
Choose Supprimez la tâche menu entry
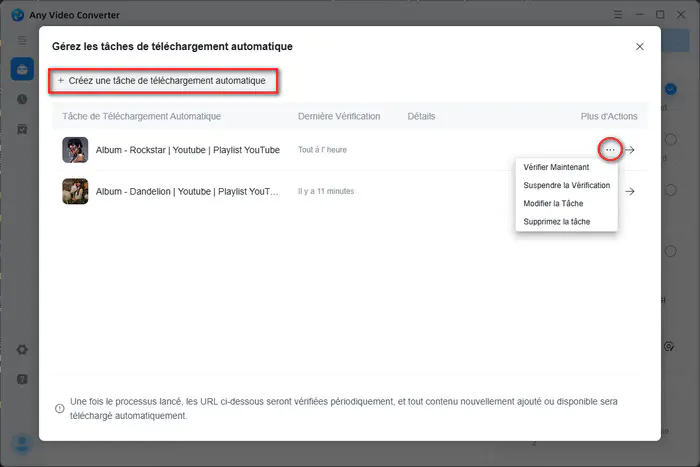pyautogui.click(x=557, y=222)
